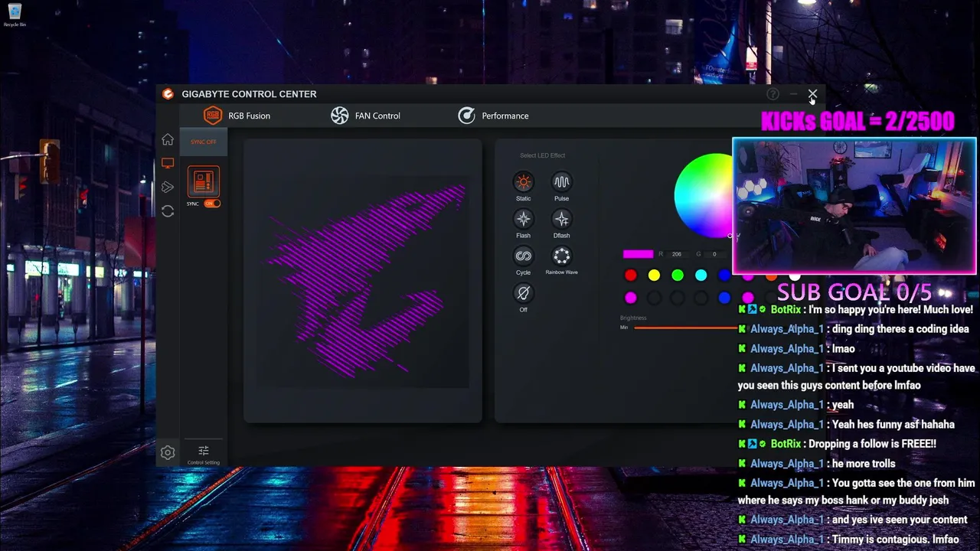Click the circular update arrows sidebar icon
980x551 pixels.
click(168, 211)
